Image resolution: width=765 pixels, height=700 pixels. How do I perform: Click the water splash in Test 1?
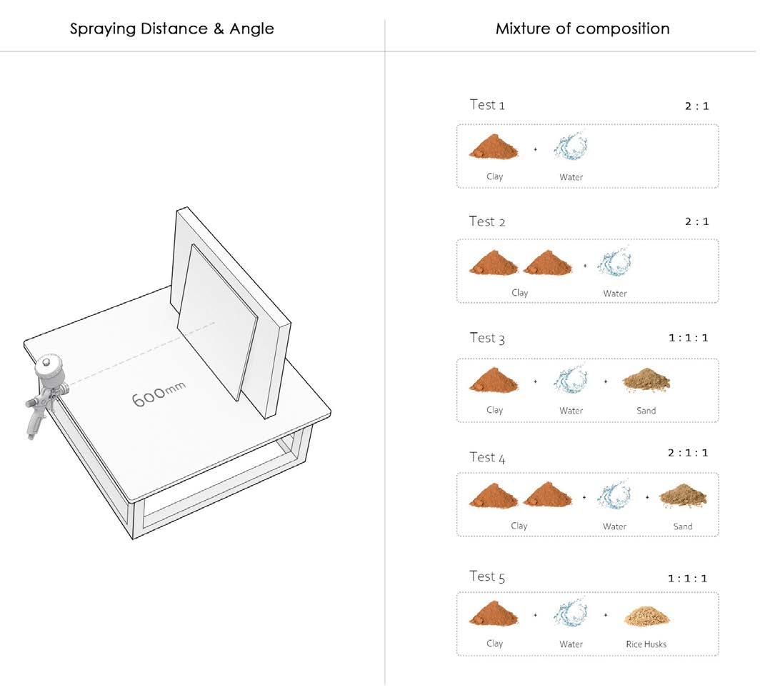pyautogui.click(x=571, y=146)
